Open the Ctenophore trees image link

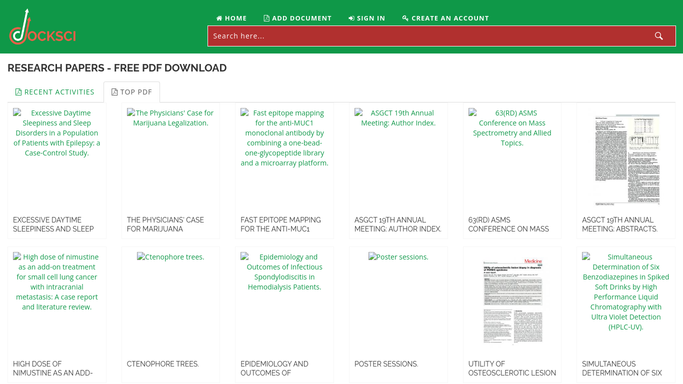[170, 257]
